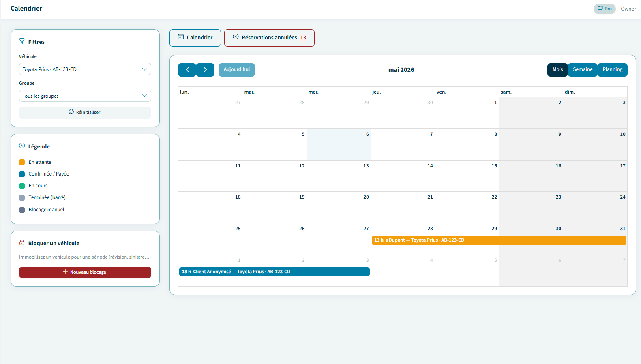This screenshot has width=641, height=364.
Task: Select calendar day 27 of April
Action: tap(210, 113)
